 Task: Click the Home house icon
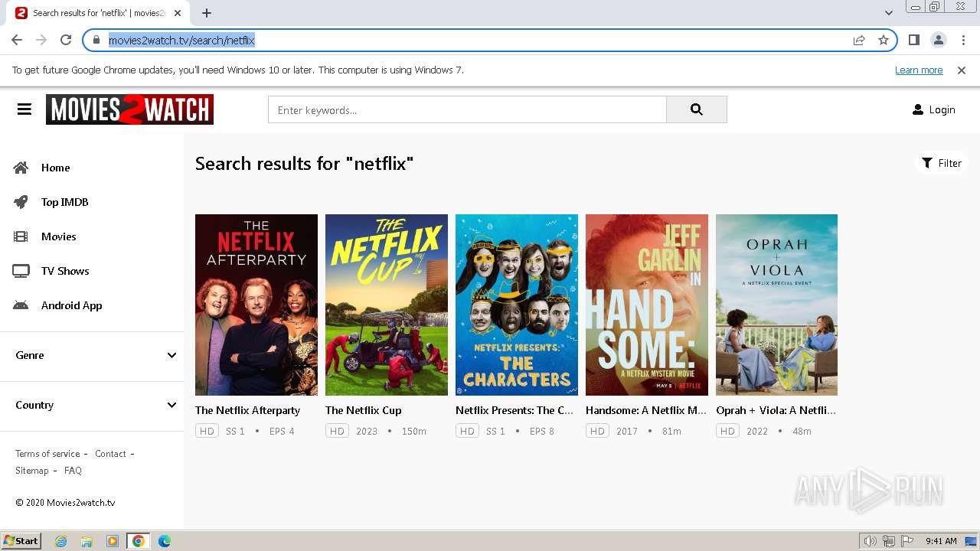coord(21,168)
